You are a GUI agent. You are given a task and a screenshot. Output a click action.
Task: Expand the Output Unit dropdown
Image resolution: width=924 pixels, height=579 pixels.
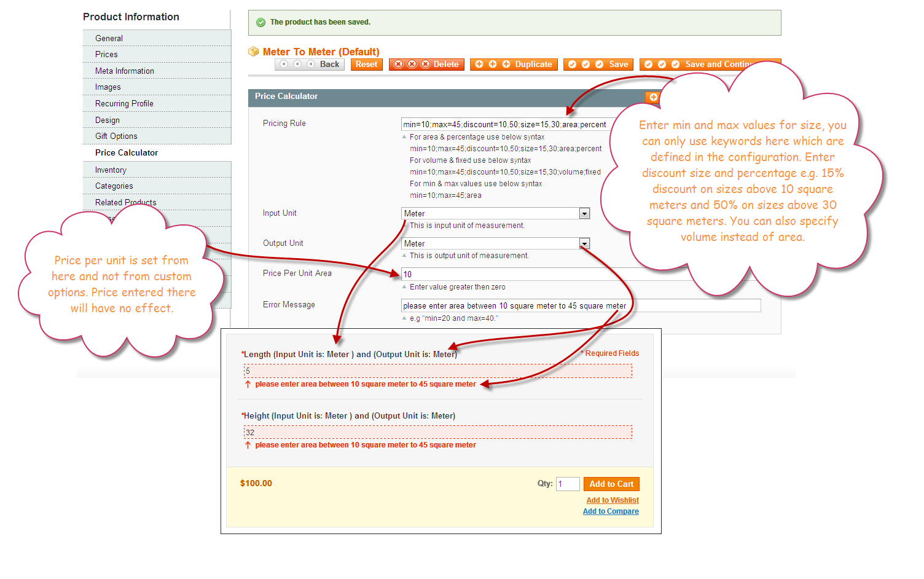pos(584,243)
